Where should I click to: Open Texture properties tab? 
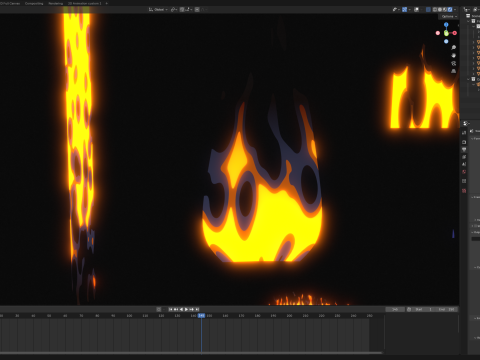464,191
